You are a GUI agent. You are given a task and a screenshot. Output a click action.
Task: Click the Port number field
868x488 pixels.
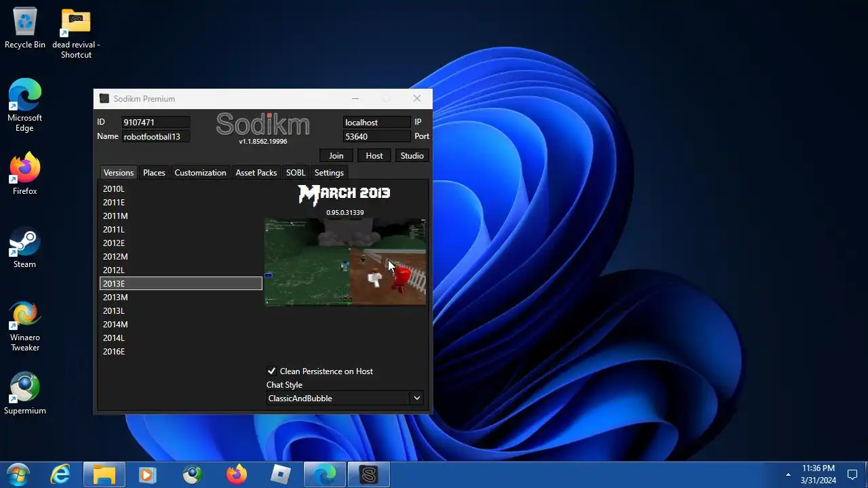click(377, 137)
